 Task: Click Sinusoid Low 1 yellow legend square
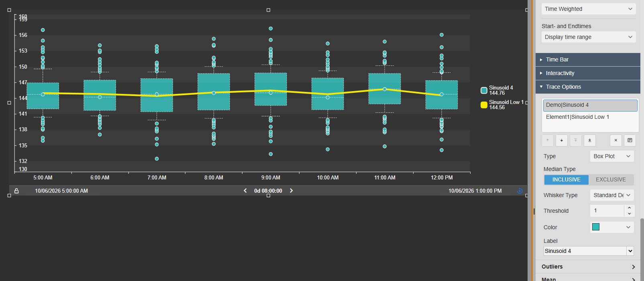point(484,105)
